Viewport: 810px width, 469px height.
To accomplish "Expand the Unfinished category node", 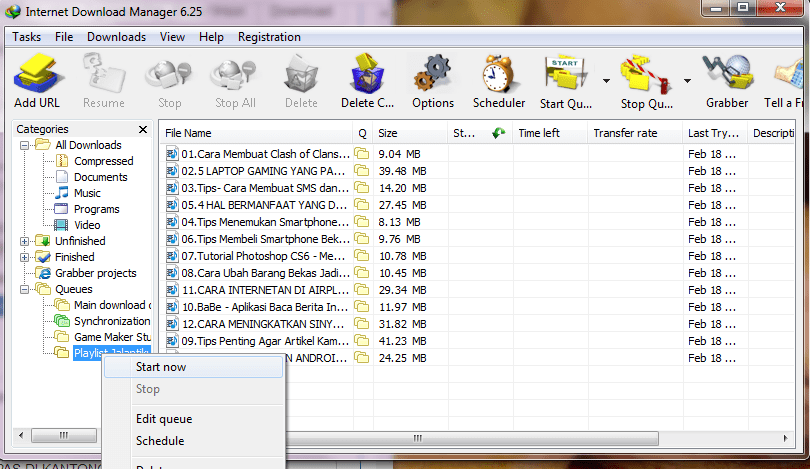I will pos(24,241).
